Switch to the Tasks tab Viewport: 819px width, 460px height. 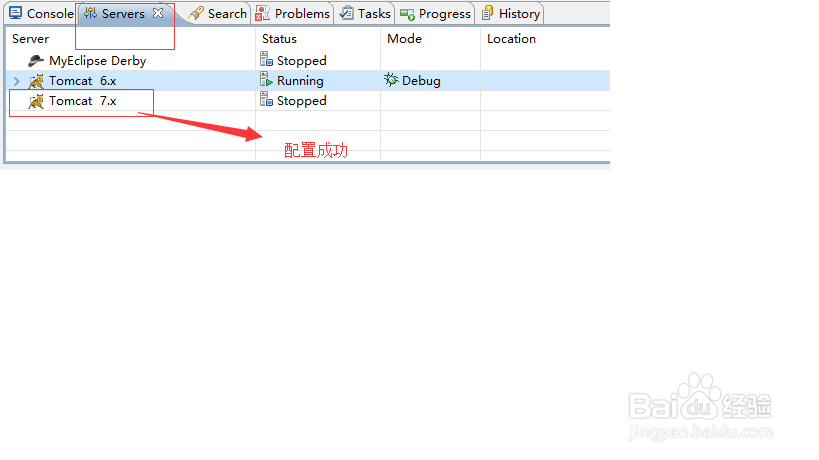coord(365,14)
